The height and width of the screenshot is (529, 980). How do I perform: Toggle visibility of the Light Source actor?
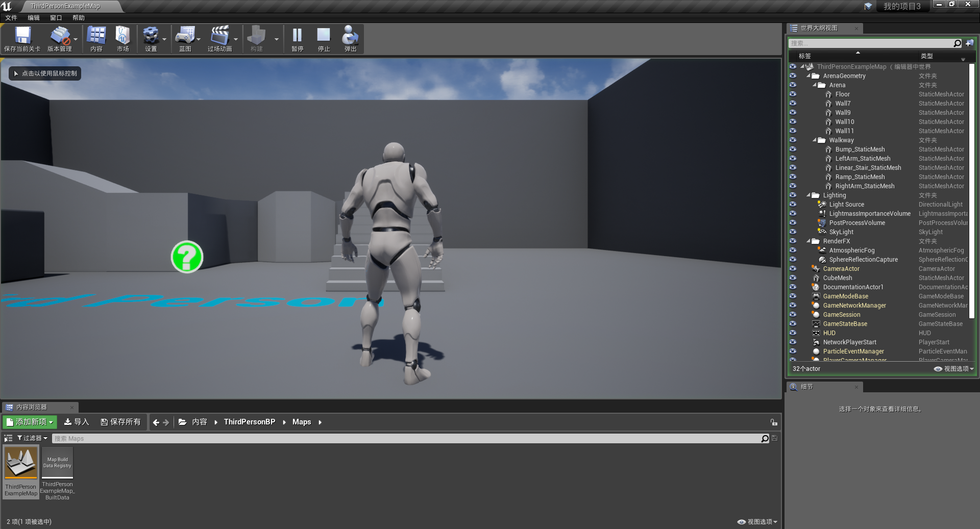click(793, 205)
